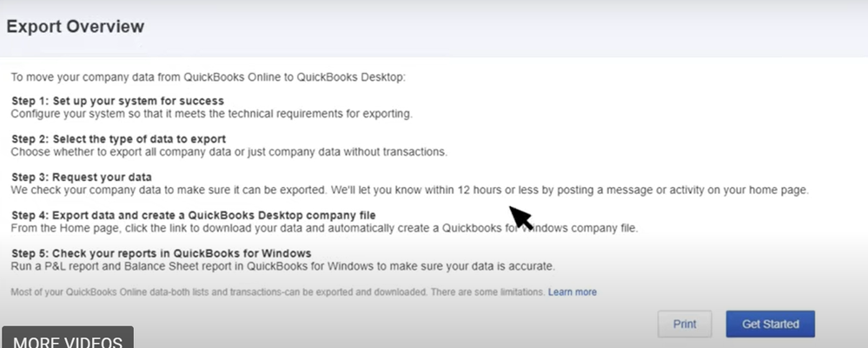Screen dimensions: 868x348
Task: Select the Step 1 set up system heading
Action: click(x=117, y=101)
